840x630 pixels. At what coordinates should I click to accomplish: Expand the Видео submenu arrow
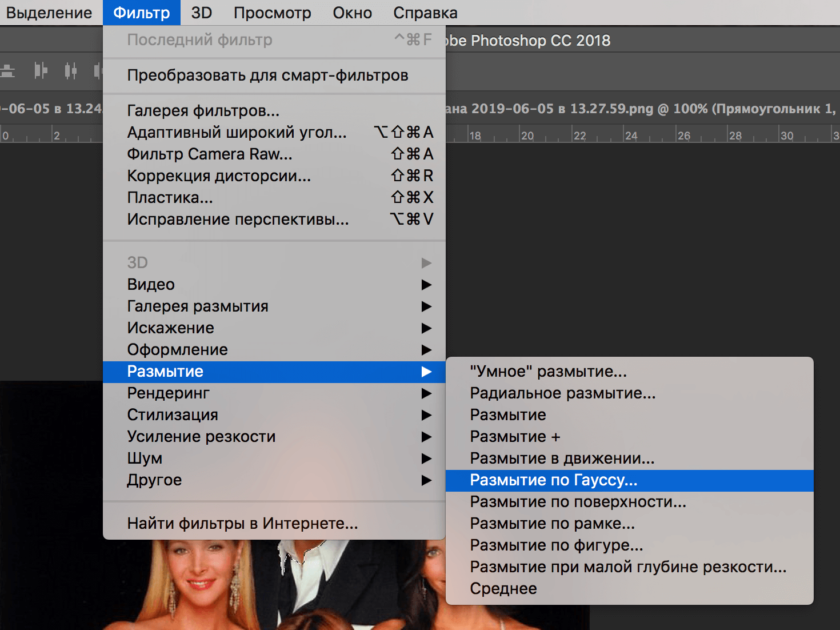426,284
